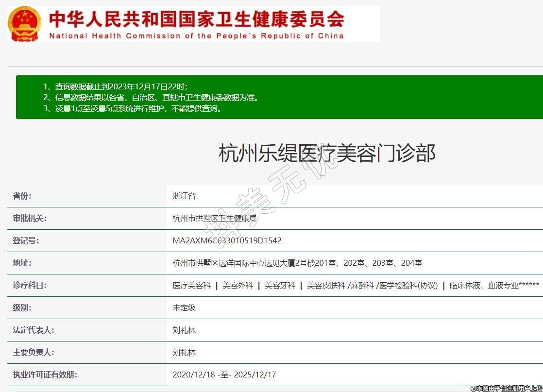Viewport: 543px width, 392px height.
Task: Click 医疗美容科 in the 诊疗科目 row
Action: pyautogui.click(x=192, y=285)
